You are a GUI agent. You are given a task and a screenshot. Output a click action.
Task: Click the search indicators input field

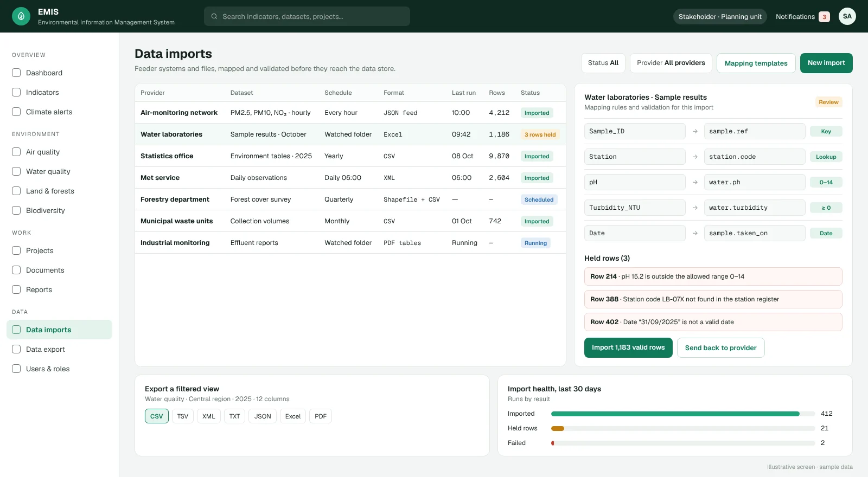point(307,16)
